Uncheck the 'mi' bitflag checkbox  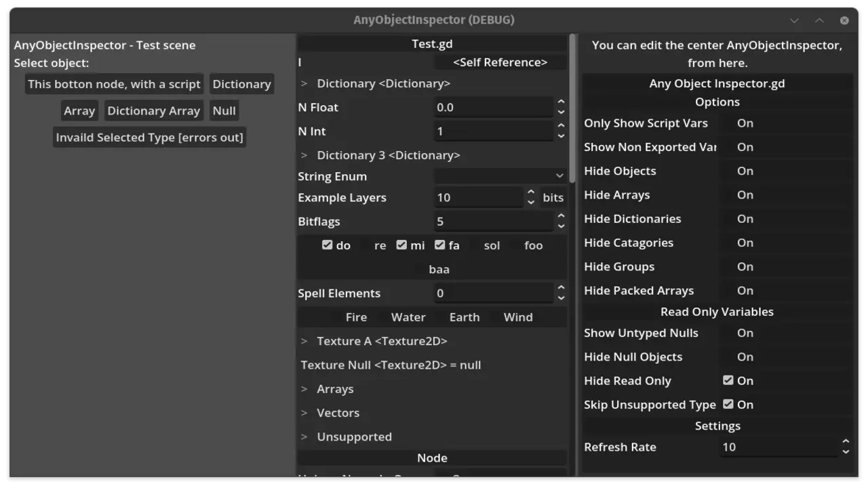[410, 245]
